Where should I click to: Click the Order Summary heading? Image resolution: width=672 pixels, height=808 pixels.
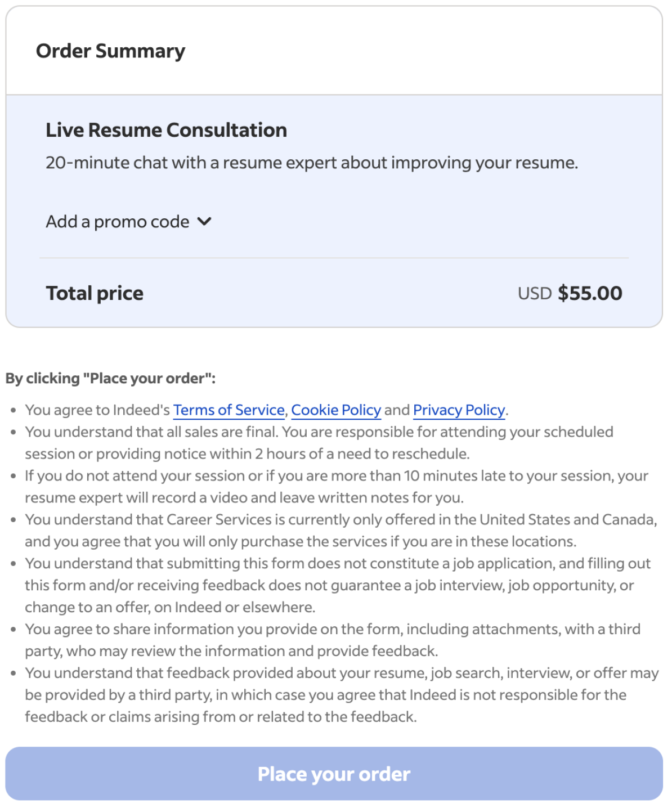coord(110,51)
